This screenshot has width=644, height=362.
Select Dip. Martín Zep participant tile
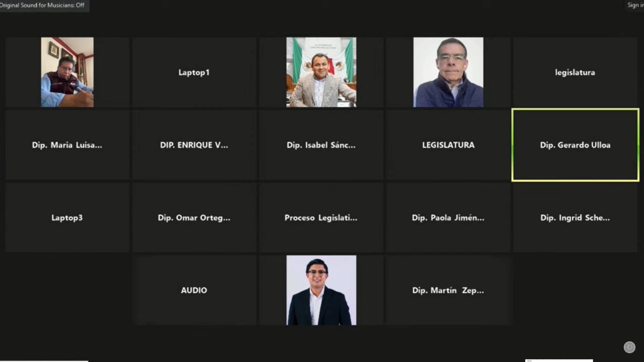click(x=448, y=290)
